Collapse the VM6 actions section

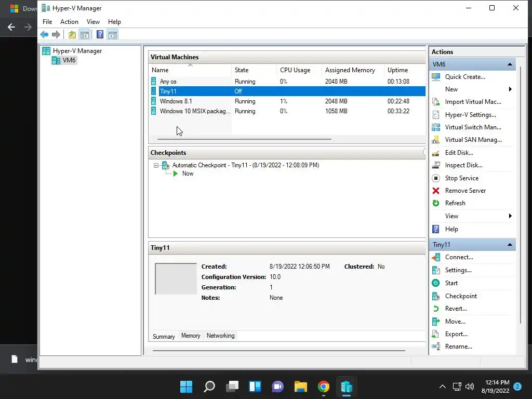pos(510,64)
